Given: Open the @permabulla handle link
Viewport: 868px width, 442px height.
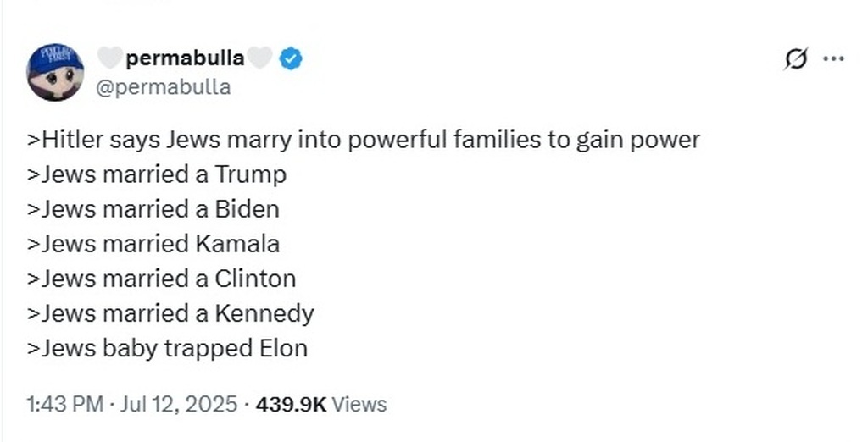Looking at the screenshot, I should tap(164, 87).
